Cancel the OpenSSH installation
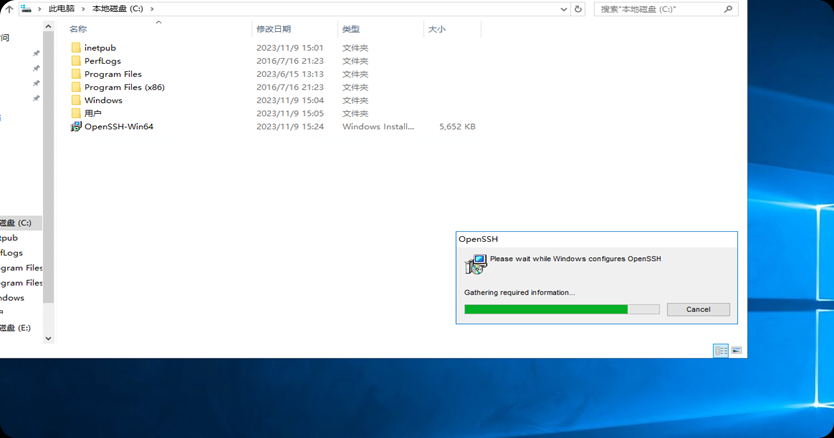834x438 pixels. pyautogui.click(x=698, y=309)
